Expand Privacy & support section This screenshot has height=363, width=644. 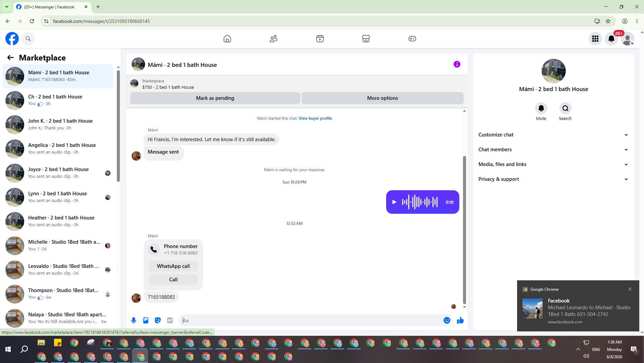pos(553,179)
